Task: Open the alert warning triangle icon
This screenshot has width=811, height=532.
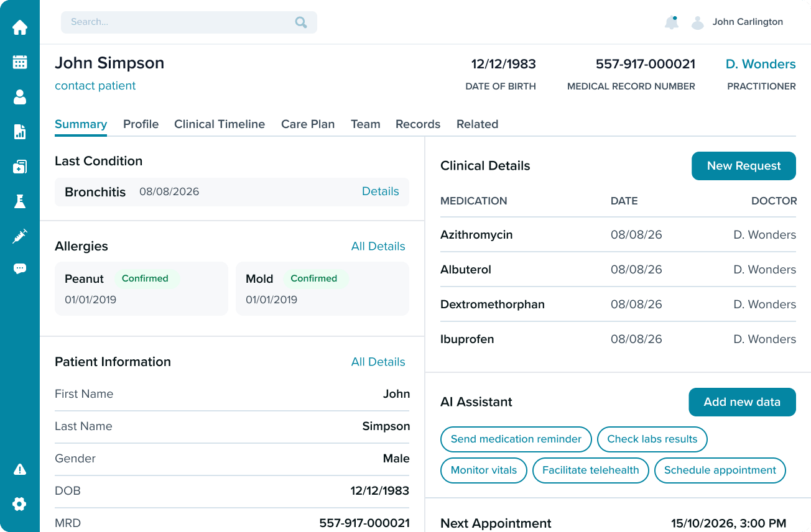Action: [20, 469]
